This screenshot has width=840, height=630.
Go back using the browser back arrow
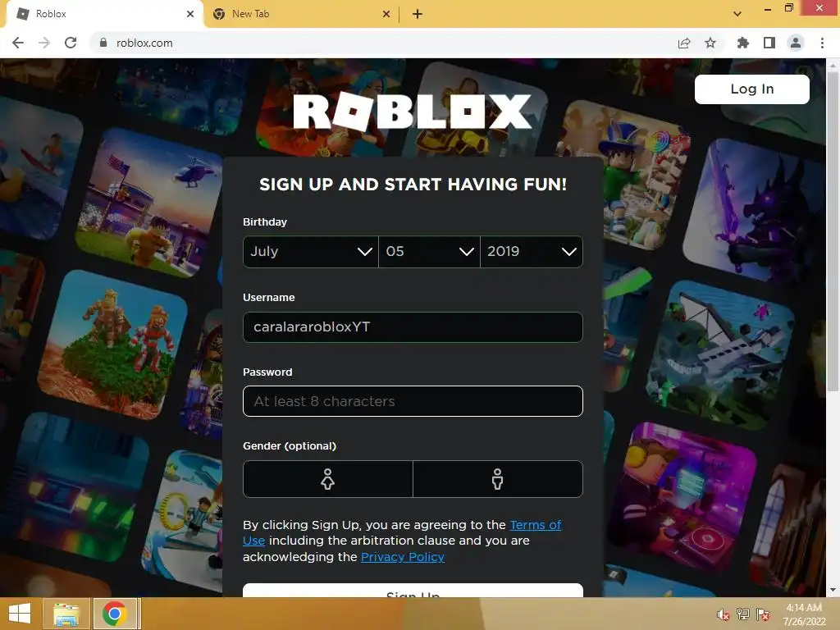coord(18,43)
